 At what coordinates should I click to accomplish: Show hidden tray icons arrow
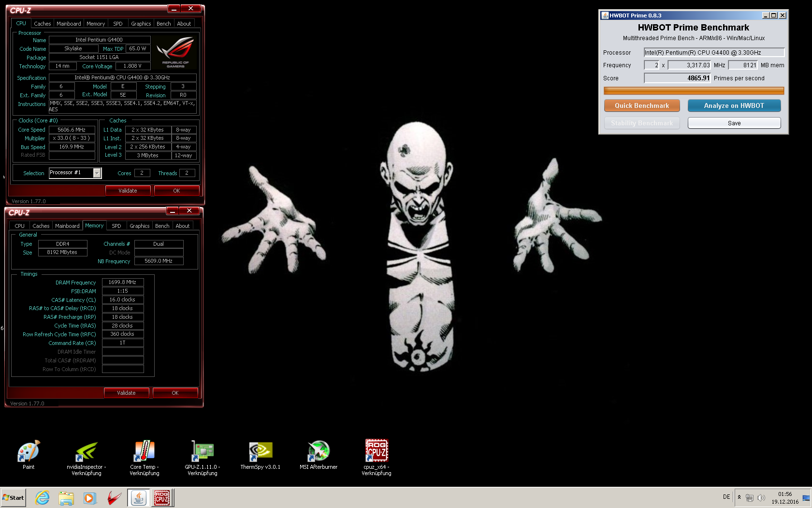739,497
